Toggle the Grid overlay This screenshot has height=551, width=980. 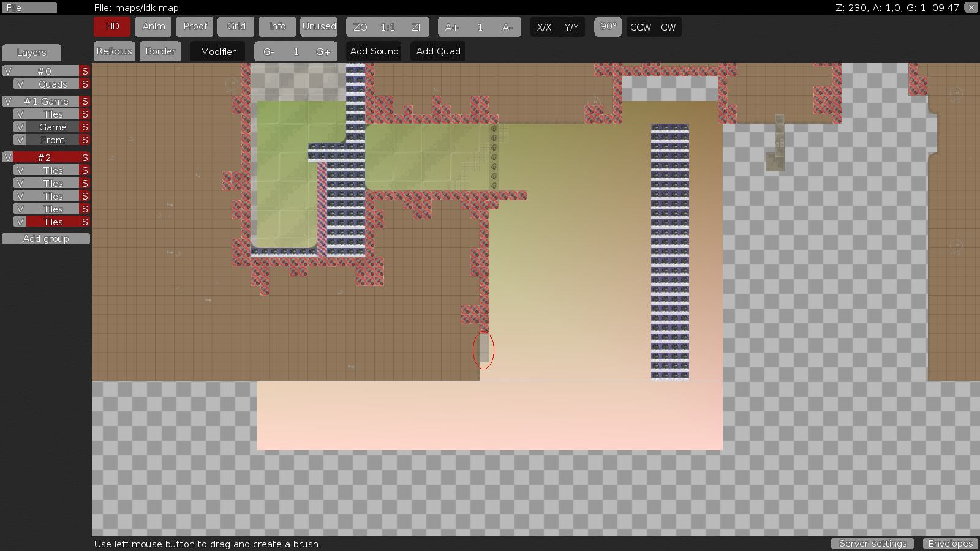coord(236,27)
